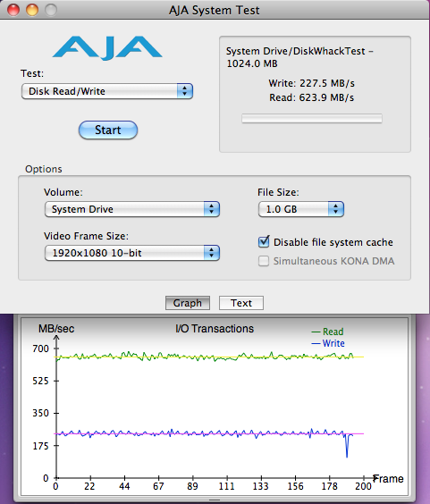Toggle the Simultaneous KONA DMA checkbox
This screenshot has height=504, width=430.
pos(264,261)
